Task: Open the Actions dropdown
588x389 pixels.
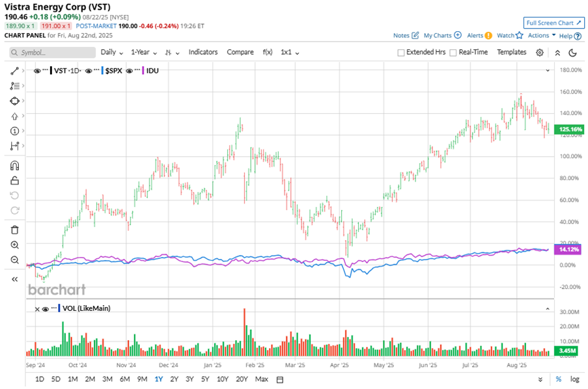Action: click(x=542, y=35)
